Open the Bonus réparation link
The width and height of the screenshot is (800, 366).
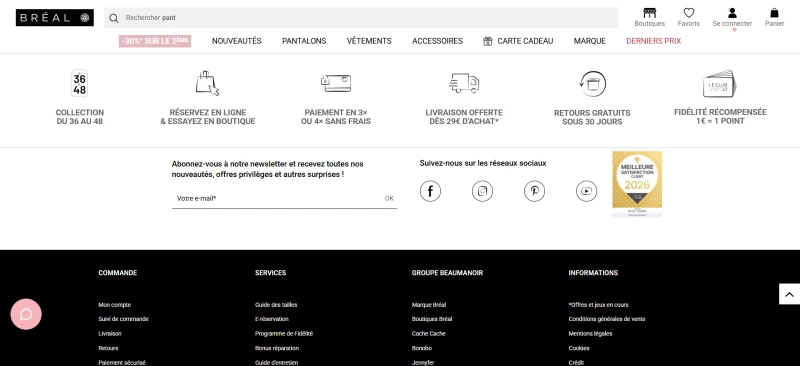pos(277,348)
